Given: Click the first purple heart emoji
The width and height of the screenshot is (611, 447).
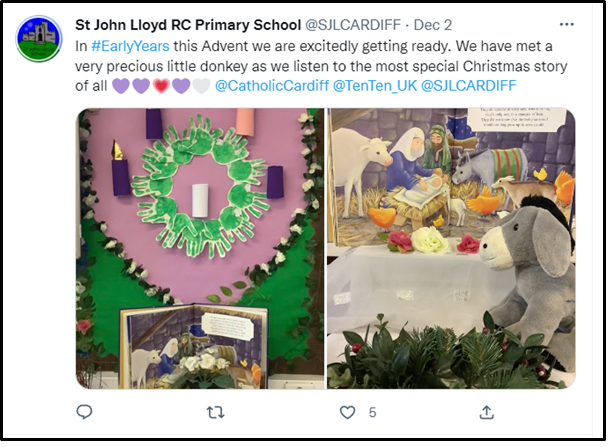Looking at the screenshot, I should click(121, 86).
